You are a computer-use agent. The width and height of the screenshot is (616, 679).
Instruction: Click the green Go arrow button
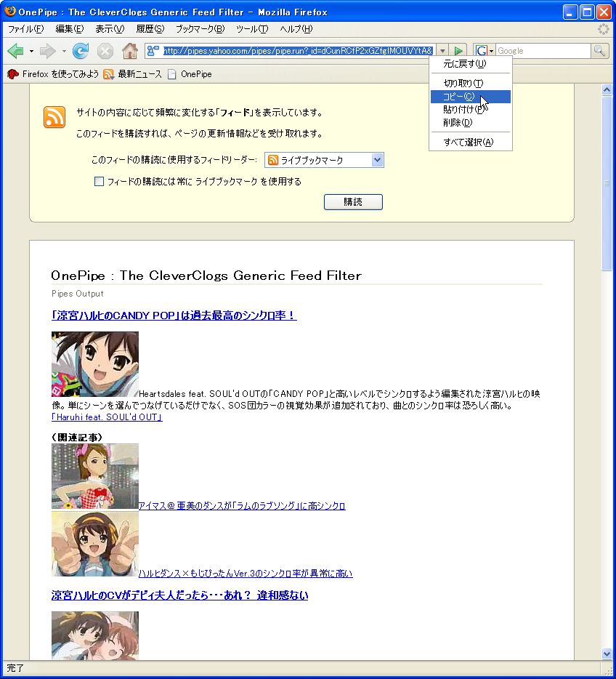tap(458, 51)
